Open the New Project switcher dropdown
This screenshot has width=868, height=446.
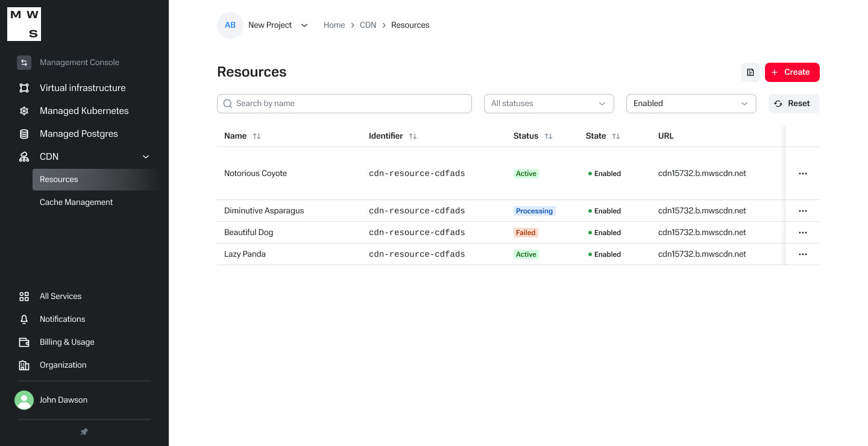(x=304, y=25)
